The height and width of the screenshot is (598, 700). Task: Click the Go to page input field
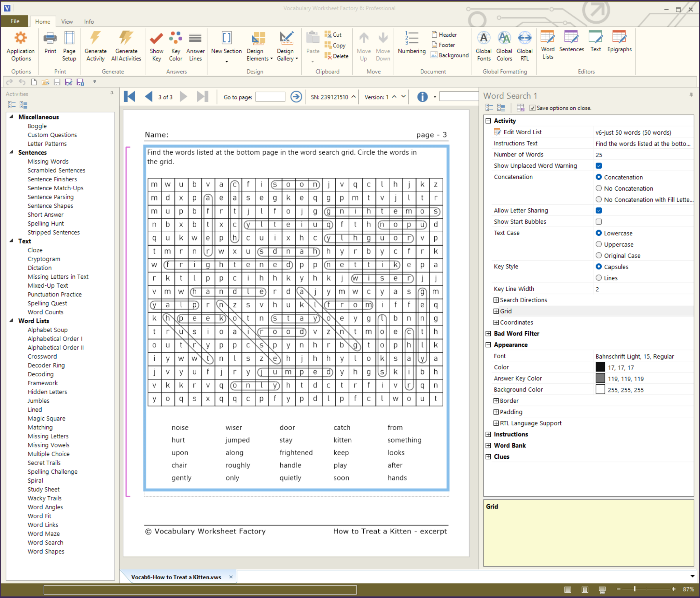(x=270, y=97)
